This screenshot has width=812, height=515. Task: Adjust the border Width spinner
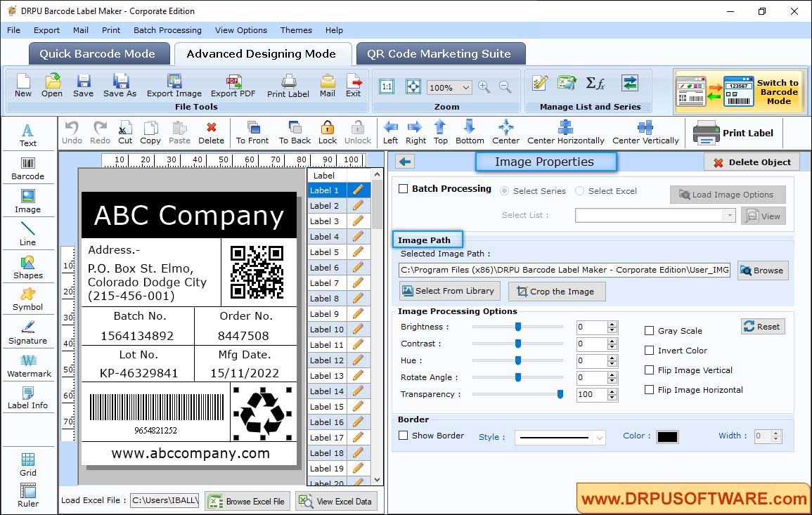775,436
